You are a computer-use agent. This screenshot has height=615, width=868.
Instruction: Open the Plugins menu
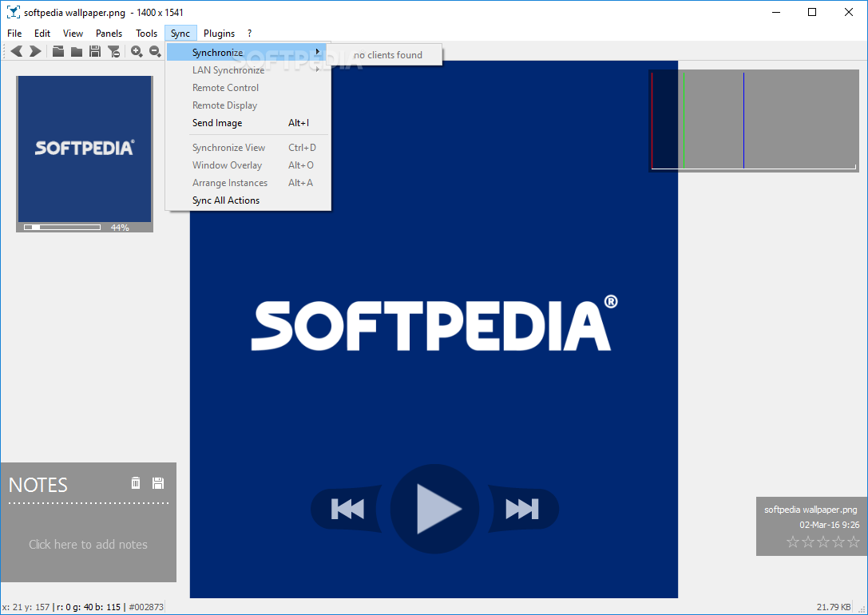220,34
